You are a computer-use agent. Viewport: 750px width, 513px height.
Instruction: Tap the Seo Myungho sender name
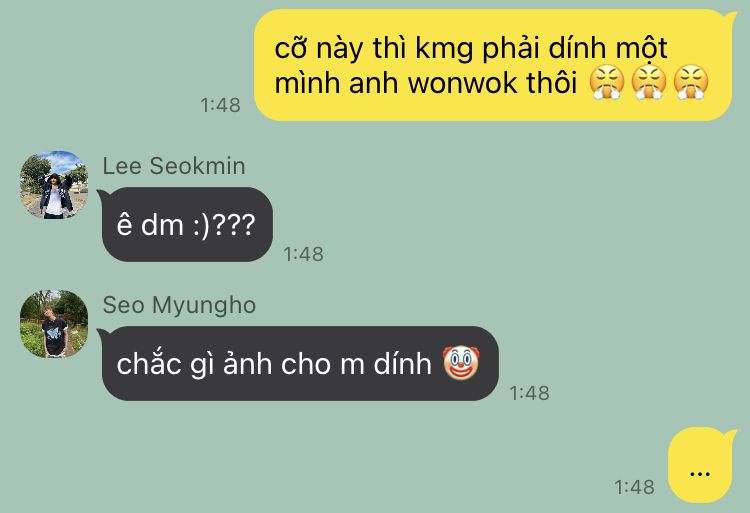pyautogui.click(x=179, y=305)
